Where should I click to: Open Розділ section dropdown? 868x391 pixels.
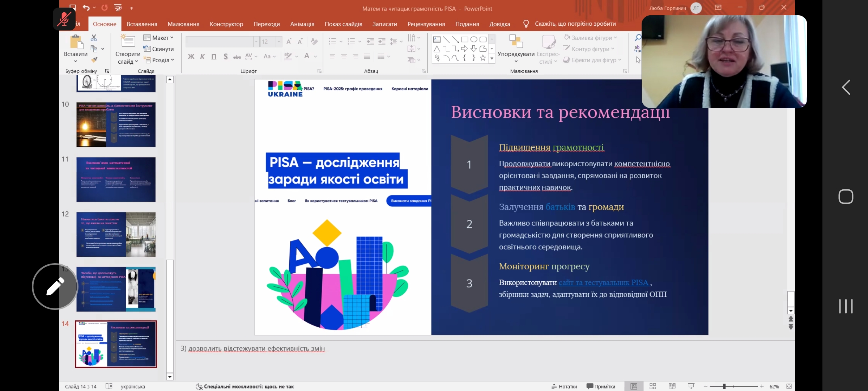click(x=159, y=60)
